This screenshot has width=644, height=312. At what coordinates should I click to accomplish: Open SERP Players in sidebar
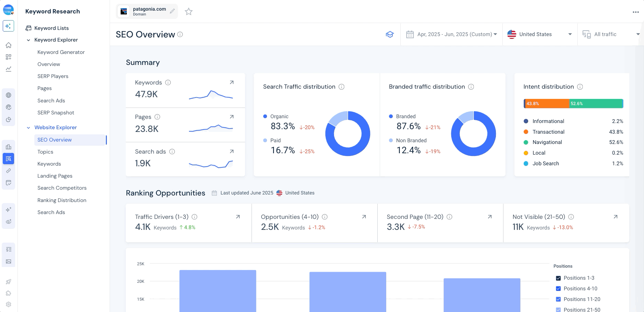53,76
